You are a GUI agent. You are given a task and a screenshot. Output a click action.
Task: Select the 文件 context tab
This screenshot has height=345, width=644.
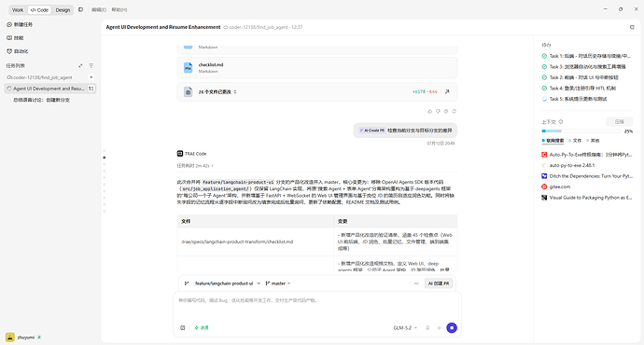(575, 141)
